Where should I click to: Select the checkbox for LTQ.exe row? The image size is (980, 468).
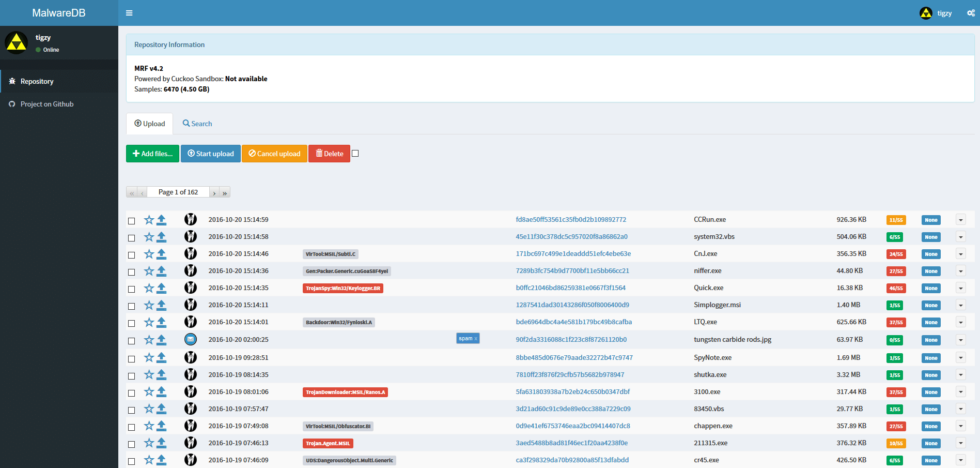pyautogui.click(x=132, y=323)
